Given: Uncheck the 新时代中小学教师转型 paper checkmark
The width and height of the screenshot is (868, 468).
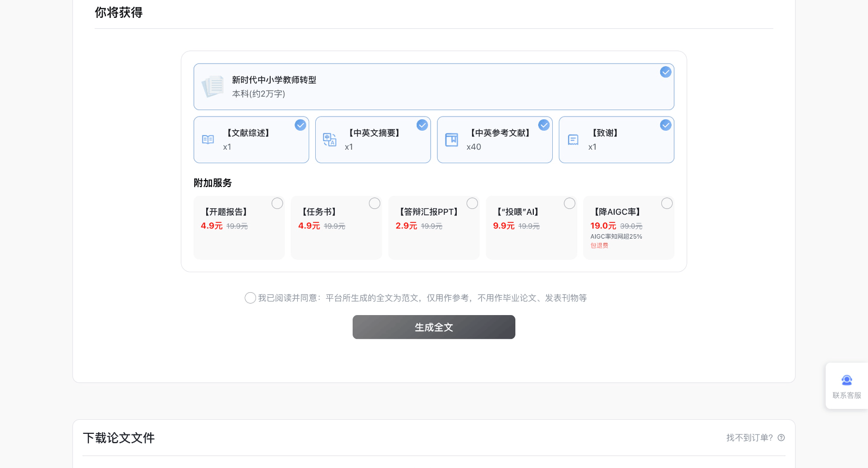Looking at the screenshot, I should tap(666, 72).
